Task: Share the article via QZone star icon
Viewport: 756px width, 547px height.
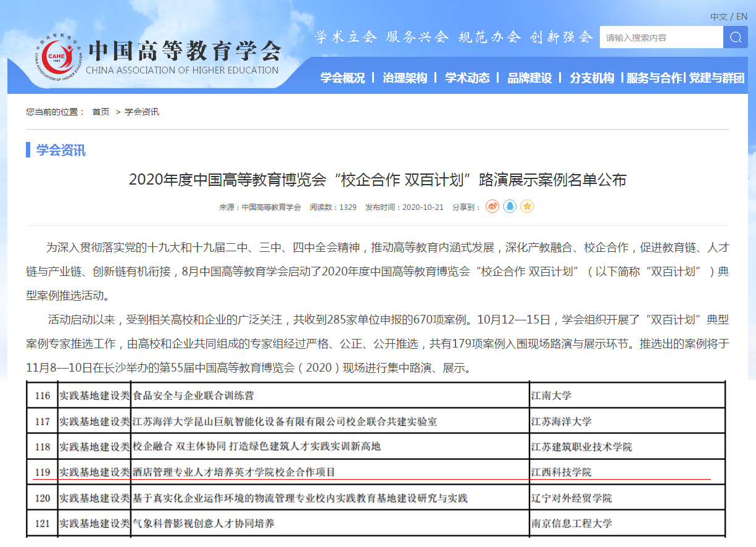Action: coord(526,206)
